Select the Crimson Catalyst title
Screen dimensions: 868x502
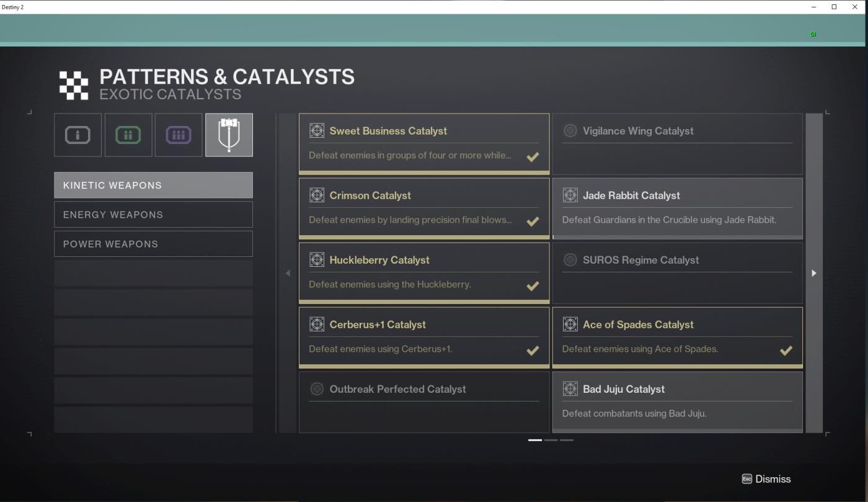370,195
